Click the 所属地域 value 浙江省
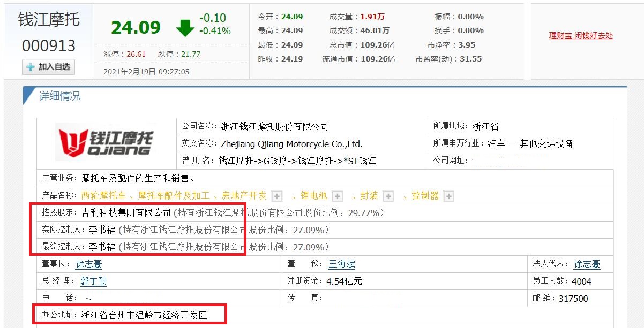 tap(485, 127)
